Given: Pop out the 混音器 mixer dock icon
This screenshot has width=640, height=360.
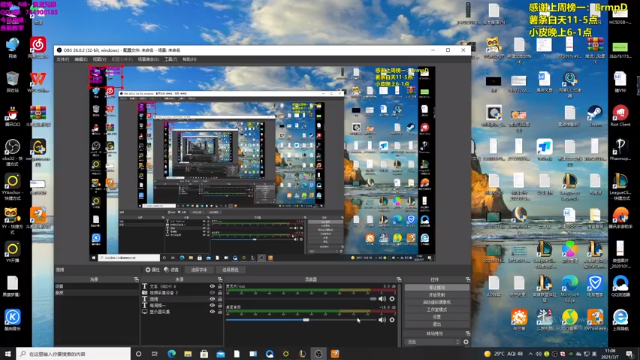Looking at the screenshot, I should click(x=399, y=279).
